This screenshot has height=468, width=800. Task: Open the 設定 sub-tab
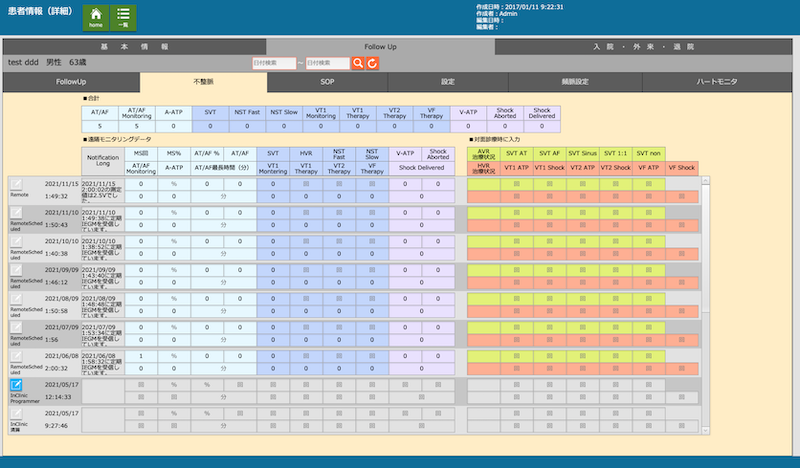click(448, 81)
